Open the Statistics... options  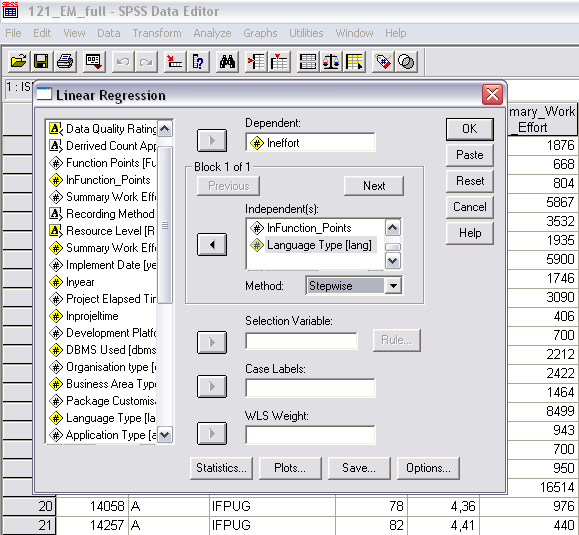point(221,468)
